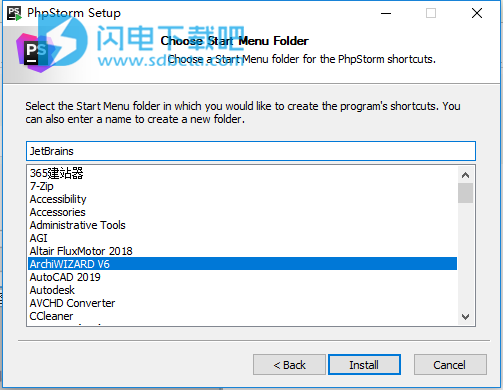Select the 7-Zip folder
Screen dimensions: 503x390
click(x=242, y=186)
